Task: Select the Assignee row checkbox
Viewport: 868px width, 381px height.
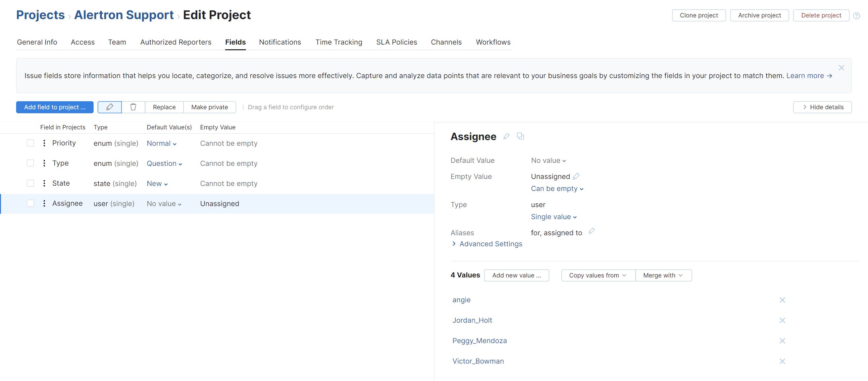Action: coord(30,203)
